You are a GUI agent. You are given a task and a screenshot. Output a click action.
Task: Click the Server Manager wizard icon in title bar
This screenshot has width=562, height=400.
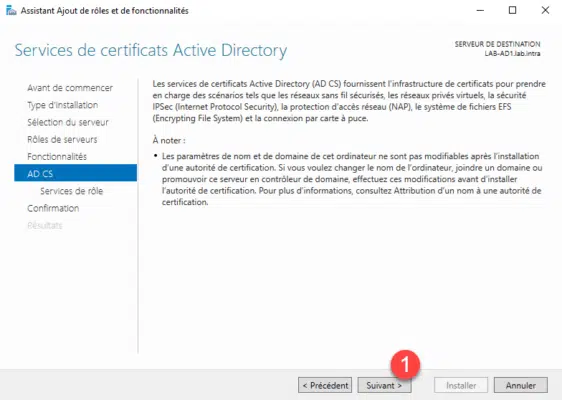coord(11,10)
